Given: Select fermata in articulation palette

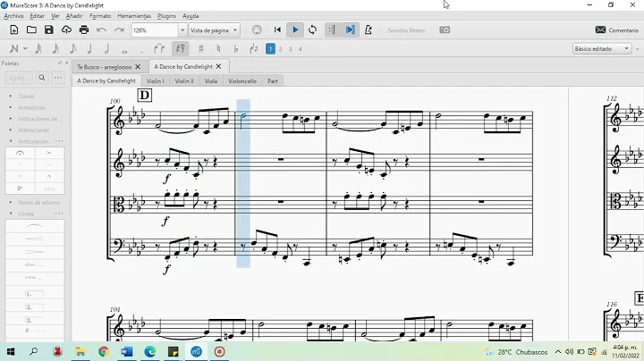Looking at the screenshot, I should 20,153.
